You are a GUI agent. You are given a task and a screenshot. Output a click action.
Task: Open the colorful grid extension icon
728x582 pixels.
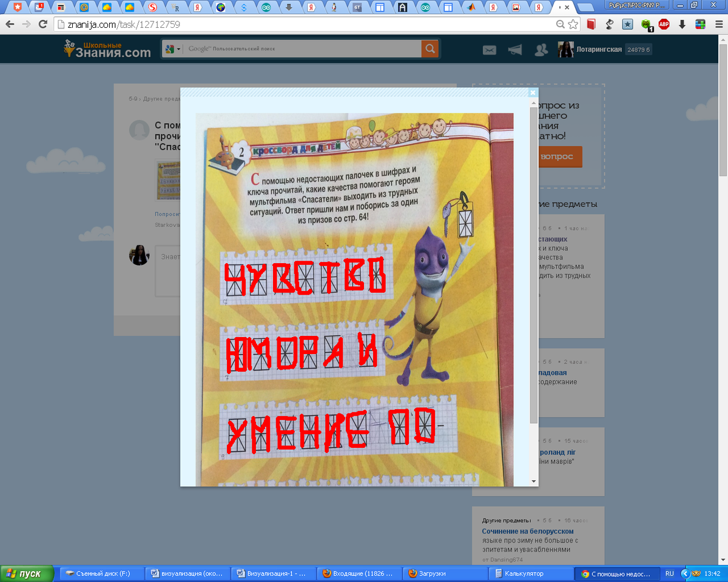point(700,25)
